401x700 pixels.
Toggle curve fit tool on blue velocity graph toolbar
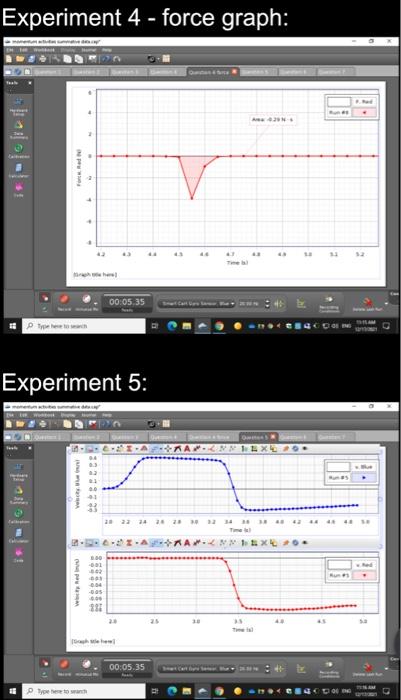pos(156,449)
